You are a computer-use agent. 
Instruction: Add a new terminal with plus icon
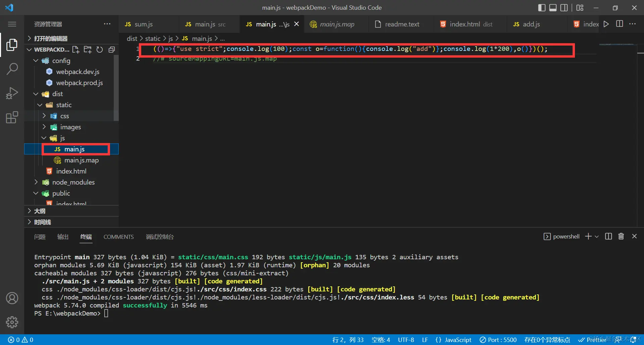(x=588, y=236)
